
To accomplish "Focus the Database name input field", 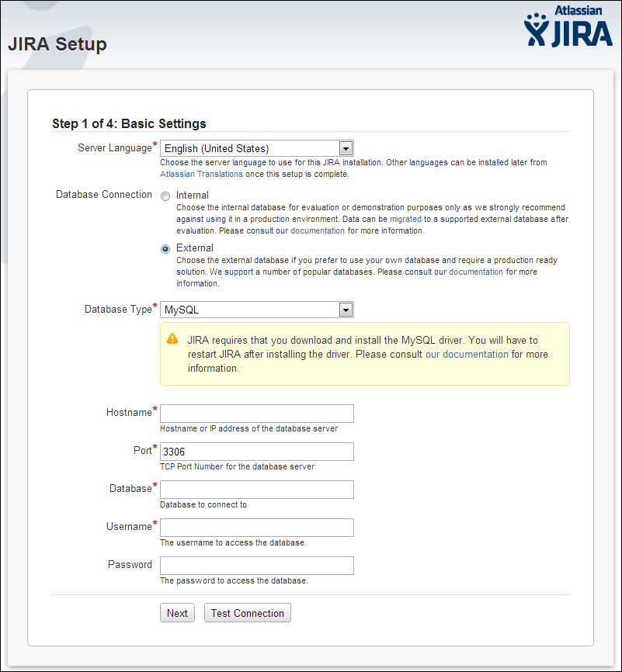I will pos(257,490).
